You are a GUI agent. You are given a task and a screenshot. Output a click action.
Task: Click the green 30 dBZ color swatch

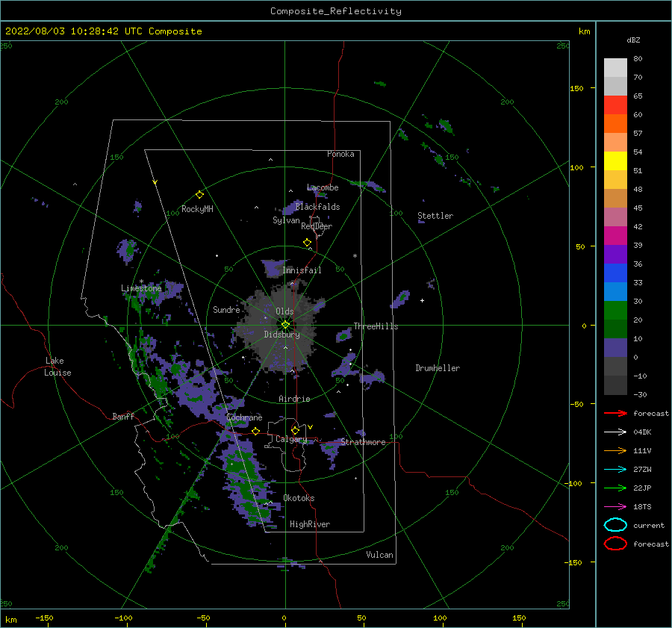615,311
